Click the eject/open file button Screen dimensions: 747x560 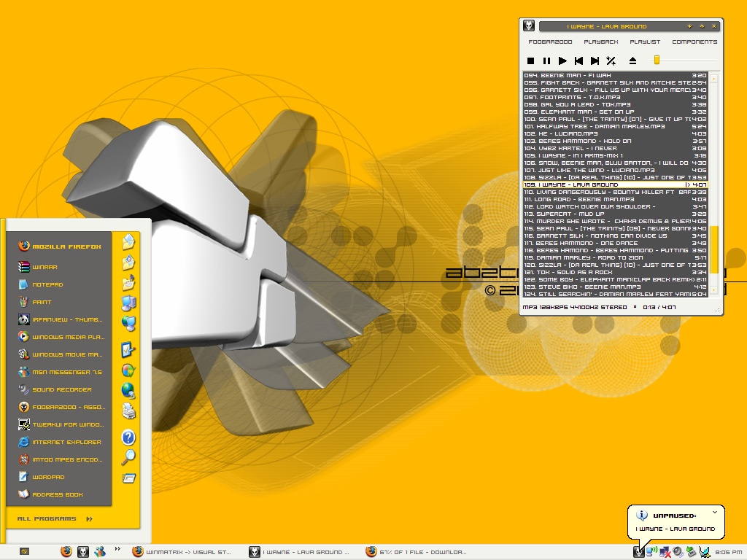[632, 61]
